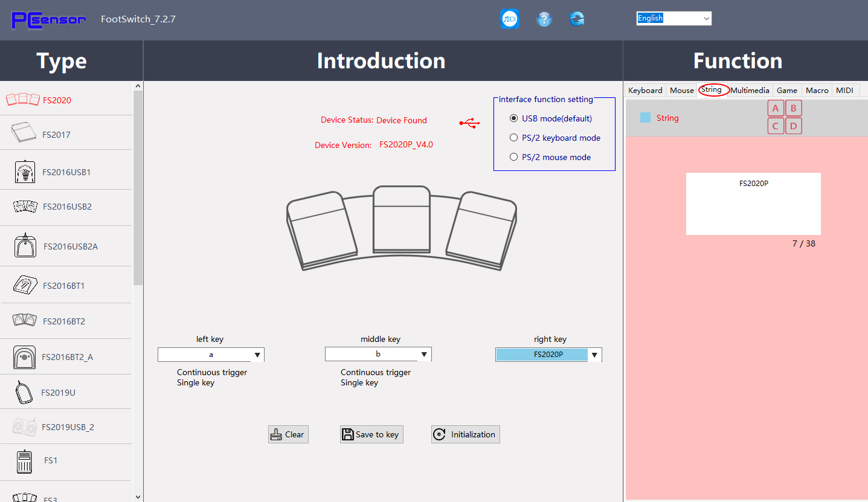
Task: Switch to the Multimedia tab
Action: [x=750, y=90]
